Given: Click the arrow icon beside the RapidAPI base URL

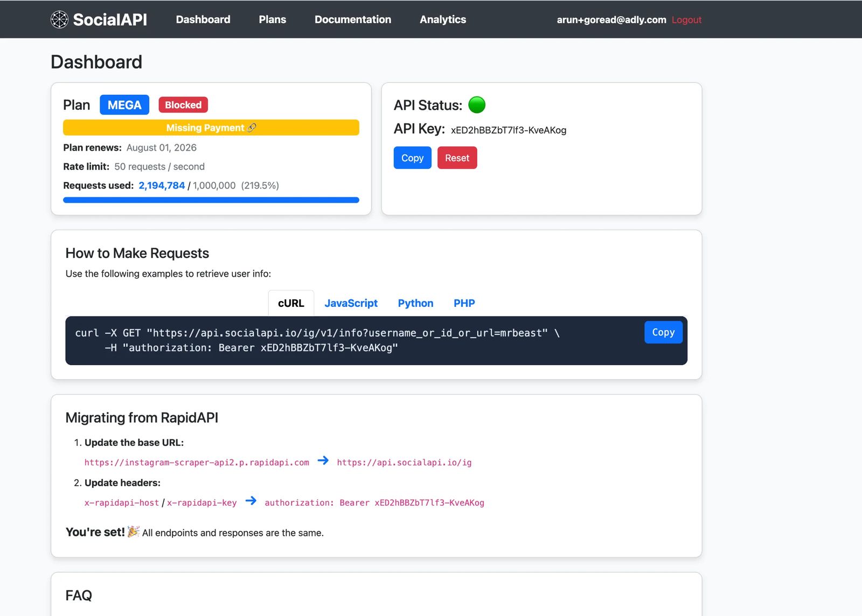Looking at the screenshot, I should point(323,460).
